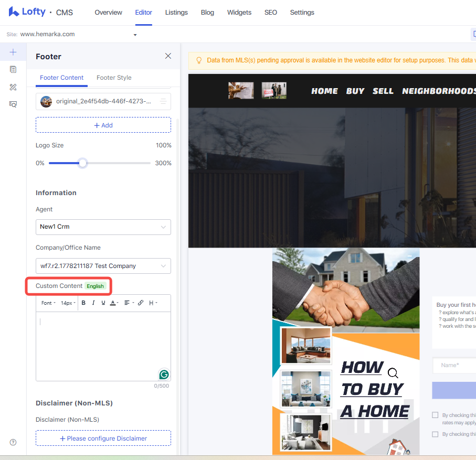Click the Add logo button

click(103, 125)
